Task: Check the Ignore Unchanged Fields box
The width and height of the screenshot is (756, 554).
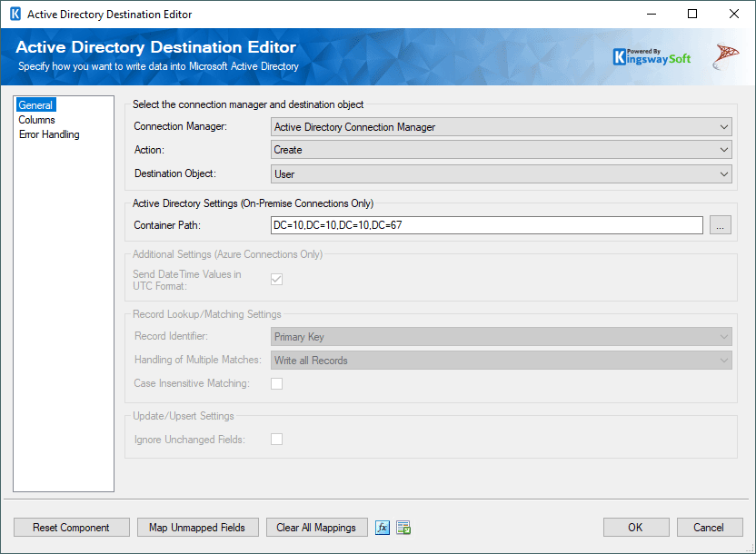Action: point(277,440)
